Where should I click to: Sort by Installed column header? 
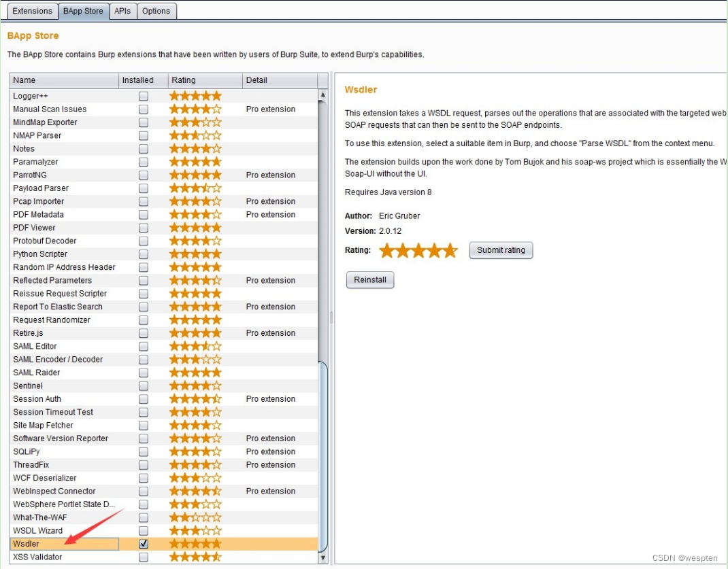coord(143,80)
